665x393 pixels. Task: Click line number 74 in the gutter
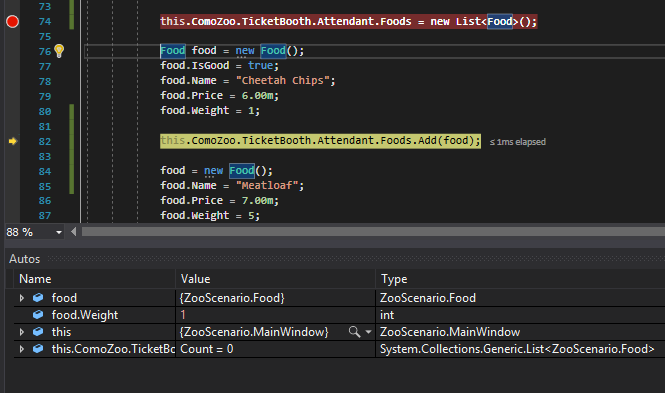(x=45, y=21)
